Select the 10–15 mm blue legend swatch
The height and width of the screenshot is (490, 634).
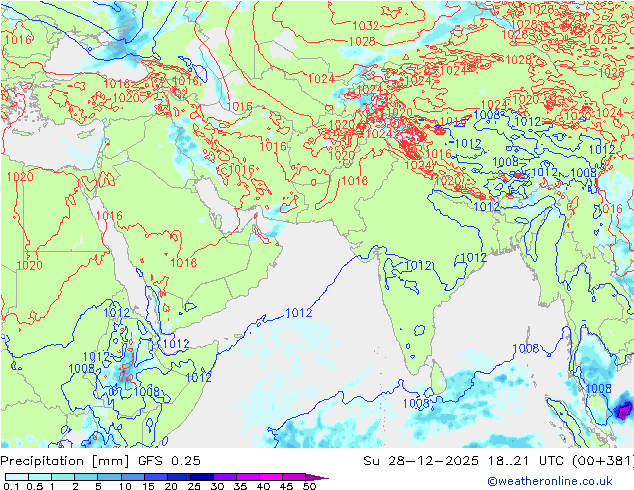(x=132, y=477)
